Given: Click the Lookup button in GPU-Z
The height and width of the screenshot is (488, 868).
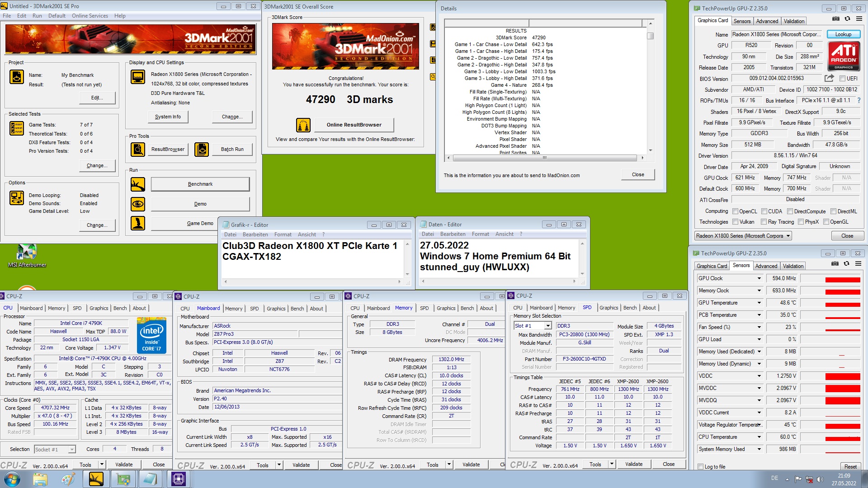Looking at the screenshot, I should point(843,34).
